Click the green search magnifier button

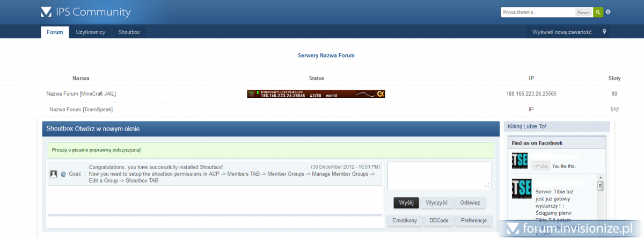598,12
